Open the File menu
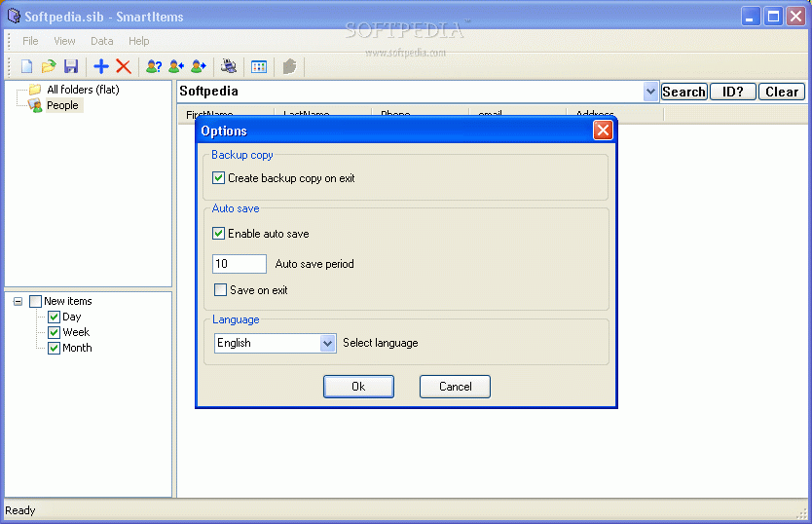This screenshot has width=812, height=524. tap(30, 41)
